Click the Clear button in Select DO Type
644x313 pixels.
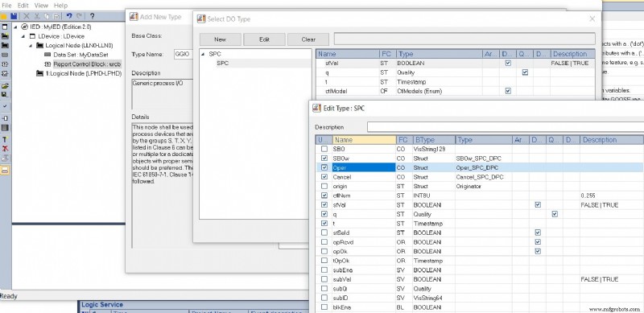coord(308,39)
